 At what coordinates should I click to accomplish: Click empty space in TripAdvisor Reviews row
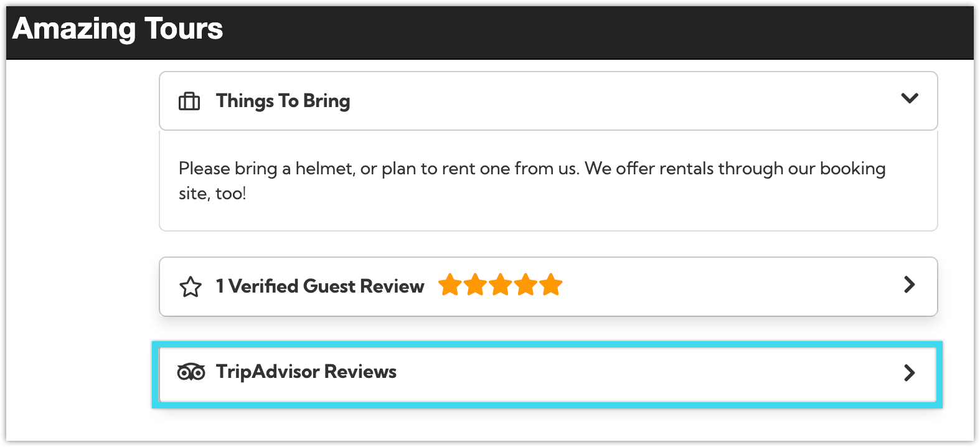tap(648, 373)
